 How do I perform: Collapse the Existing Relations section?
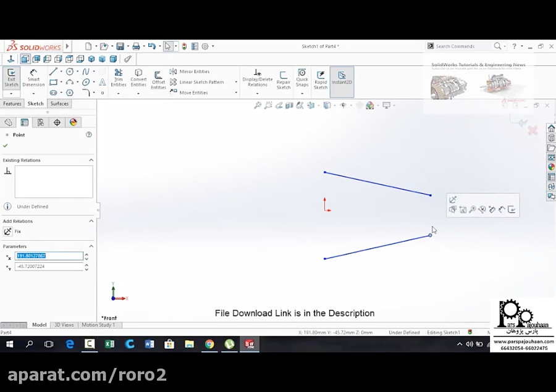(91, 160)
